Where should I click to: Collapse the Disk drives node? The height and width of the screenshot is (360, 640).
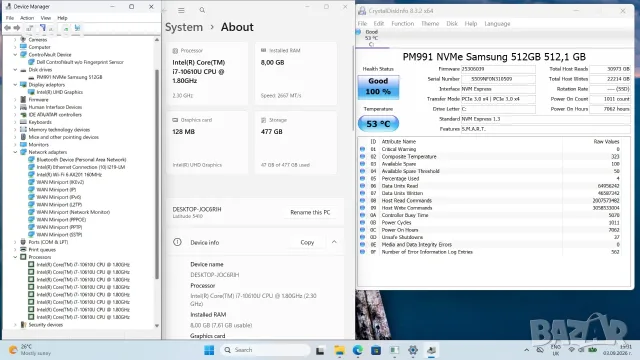pyautogui.click(x=16, y=69)
